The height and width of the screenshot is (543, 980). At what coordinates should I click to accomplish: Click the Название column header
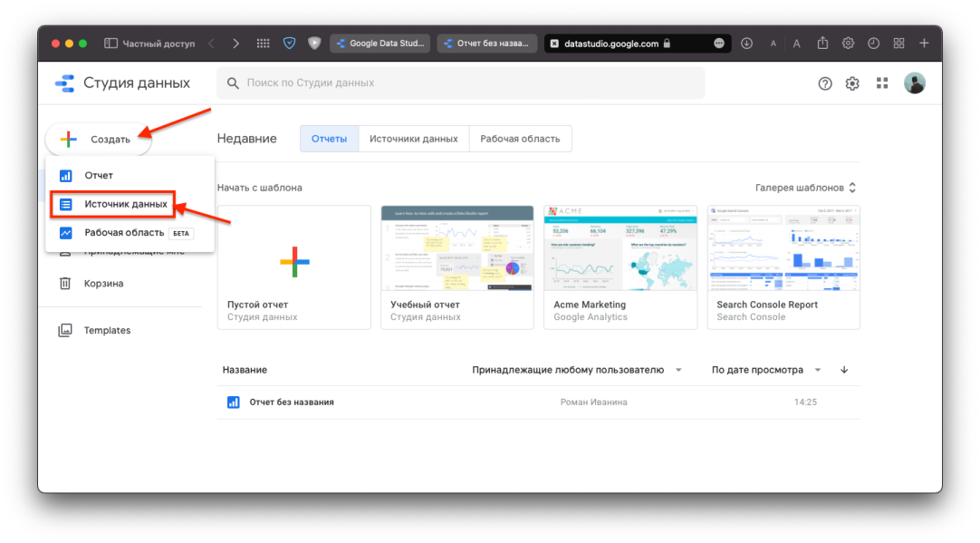point(245,370)
